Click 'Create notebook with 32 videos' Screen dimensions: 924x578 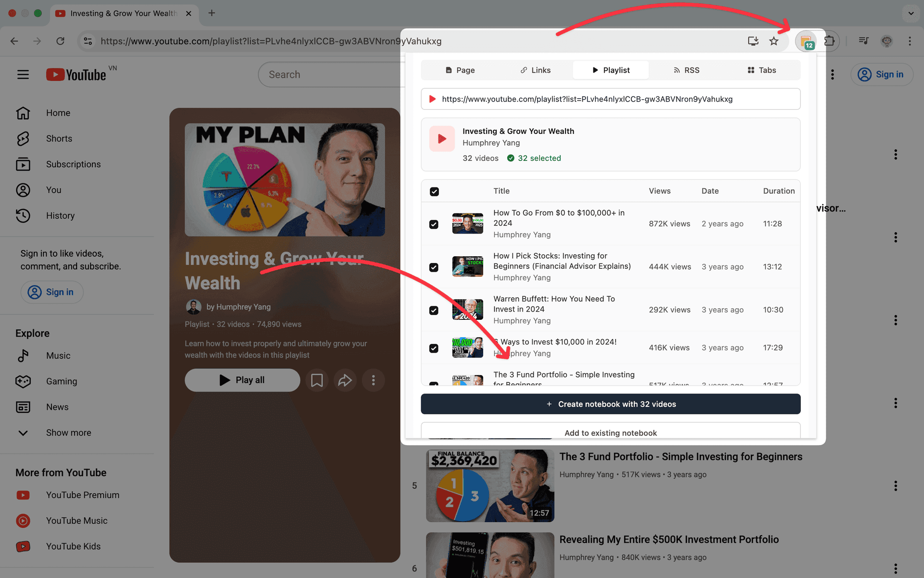tap(610, 404)
